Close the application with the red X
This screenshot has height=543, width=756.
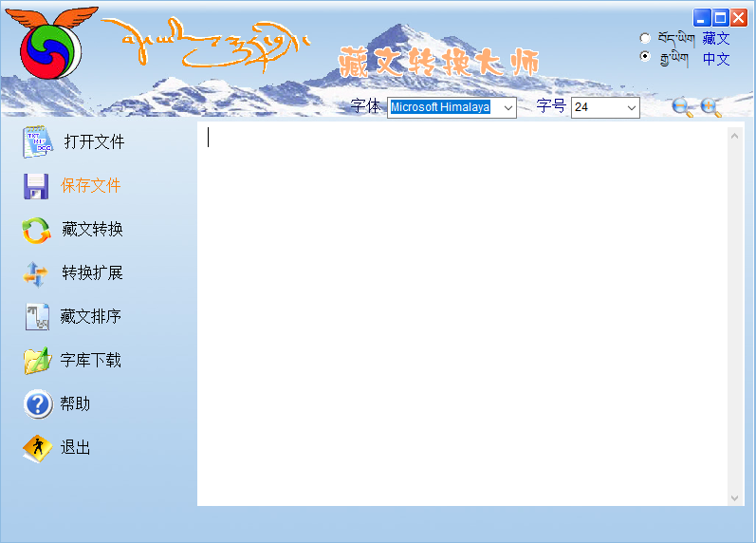pyautogui.click(x=739, y=18)
